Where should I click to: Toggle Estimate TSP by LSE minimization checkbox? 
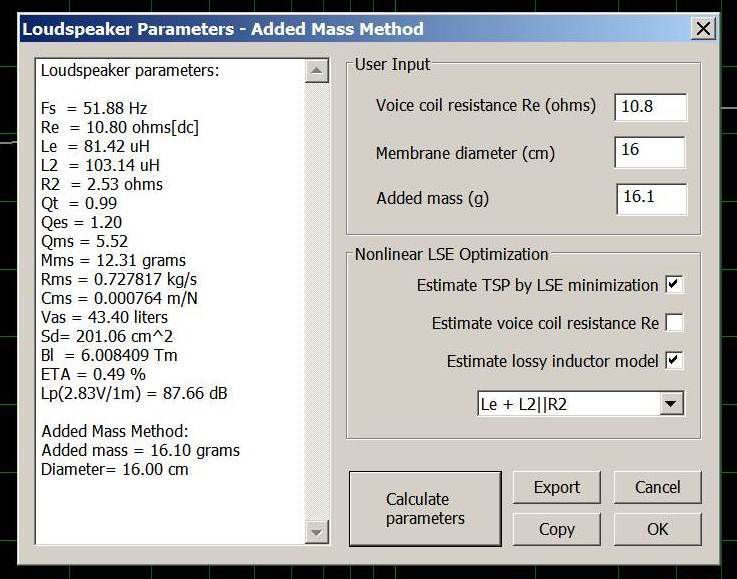[674, 284]
